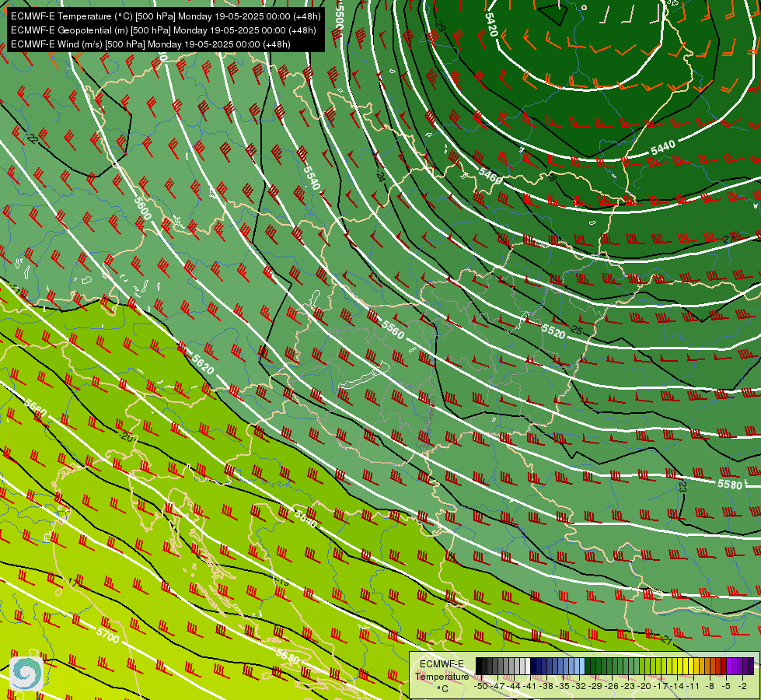Click the black swatch at legend's -50 end
The width and height of the screenshot is (761, 700).
click(x=479, y=666)
